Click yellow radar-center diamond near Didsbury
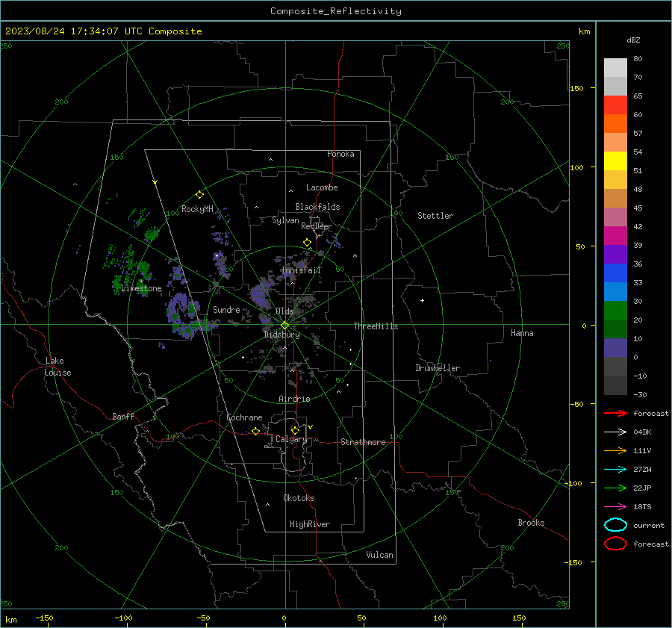The width and height of the screenshot is (672, 628). click(284, 326)
